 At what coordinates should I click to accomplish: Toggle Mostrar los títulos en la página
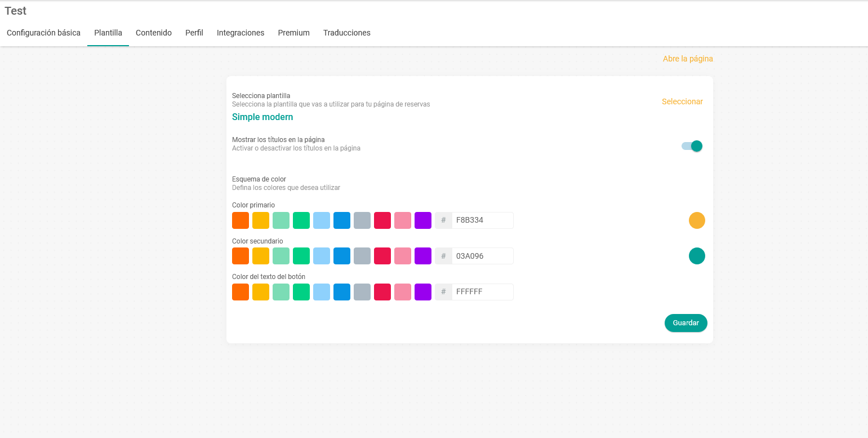[692, 146]
